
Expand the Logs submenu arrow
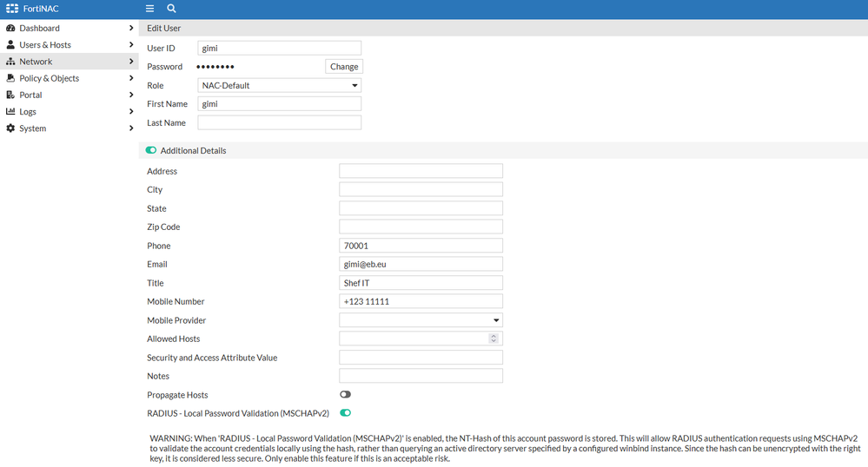[x=131, y=112]
